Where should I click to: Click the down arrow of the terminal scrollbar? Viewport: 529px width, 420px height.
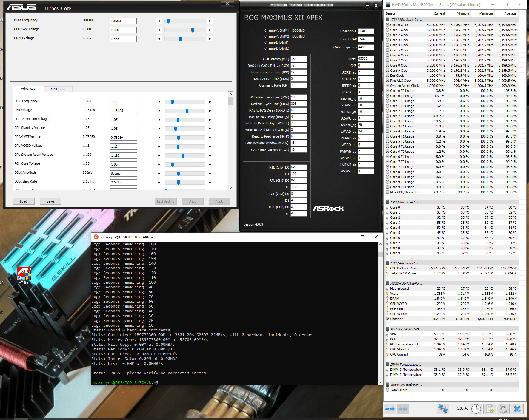[380, 382]
